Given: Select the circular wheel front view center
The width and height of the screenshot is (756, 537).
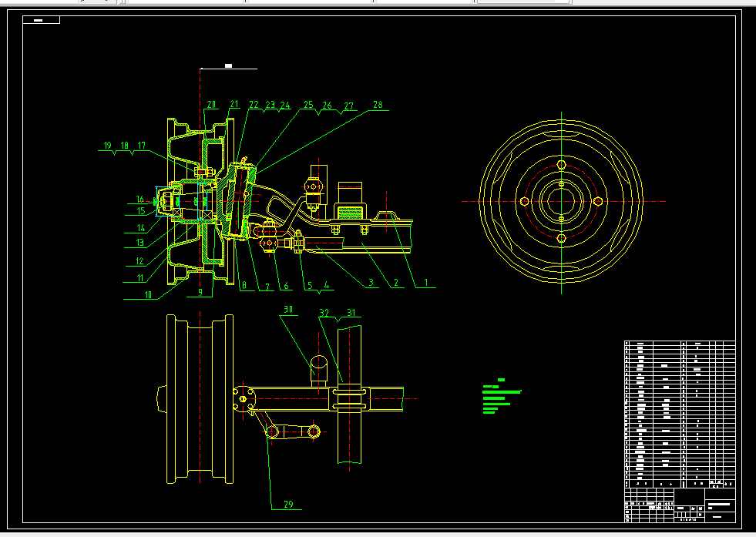Looking at the screenshot, I should coord(561,202).
